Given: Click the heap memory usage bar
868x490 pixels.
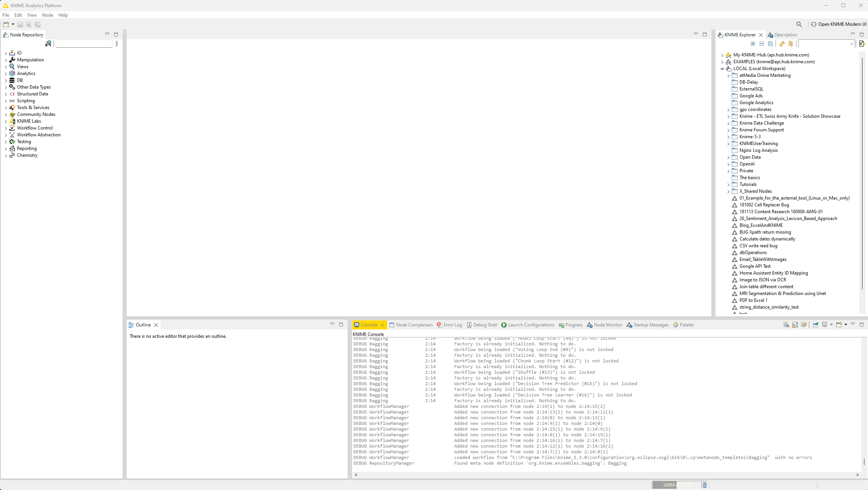Looking at the screenshot, I should [677, 485].
